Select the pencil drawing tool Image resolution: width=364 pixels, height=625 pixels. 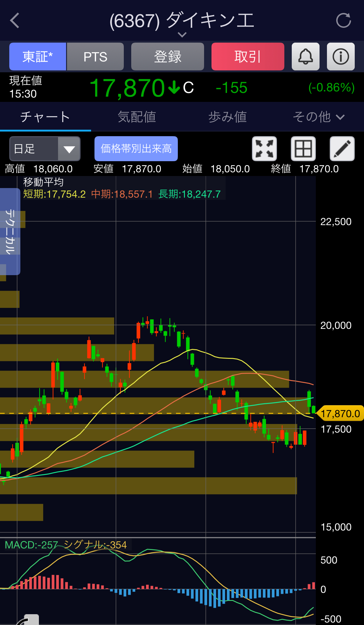[x=342, y=149]
